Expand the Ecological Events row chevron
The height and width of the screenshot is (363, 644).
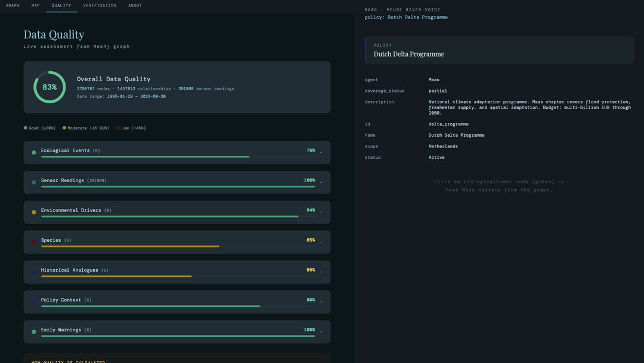(321, 152)
